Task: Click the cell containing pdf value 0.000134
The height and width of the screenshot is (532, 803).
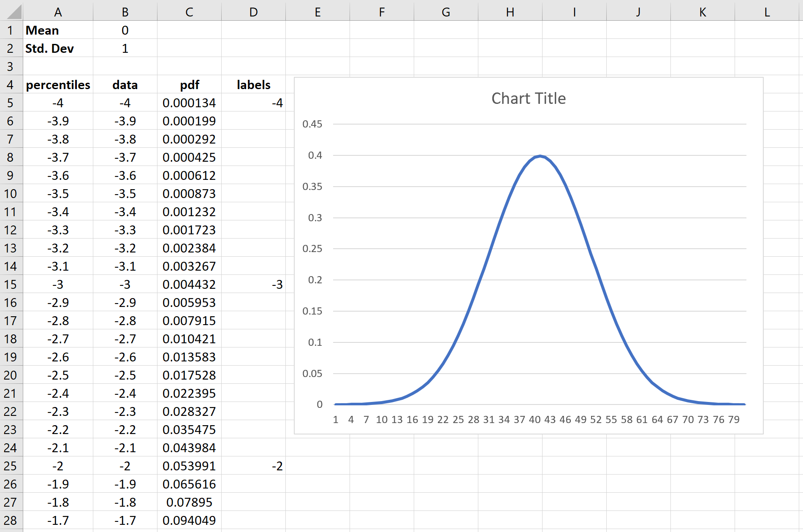Action: pos(189,103)
